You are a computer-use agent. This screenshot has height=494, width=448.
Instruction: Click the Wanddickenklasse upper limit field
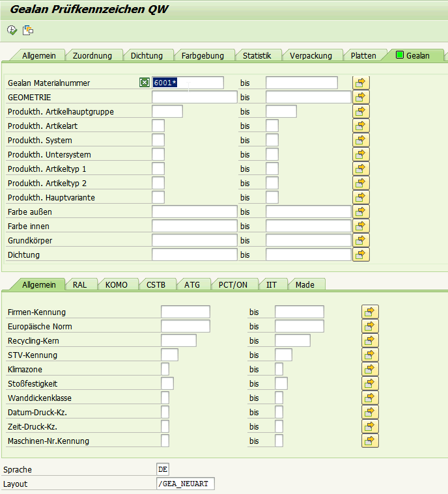coord(279,398)
